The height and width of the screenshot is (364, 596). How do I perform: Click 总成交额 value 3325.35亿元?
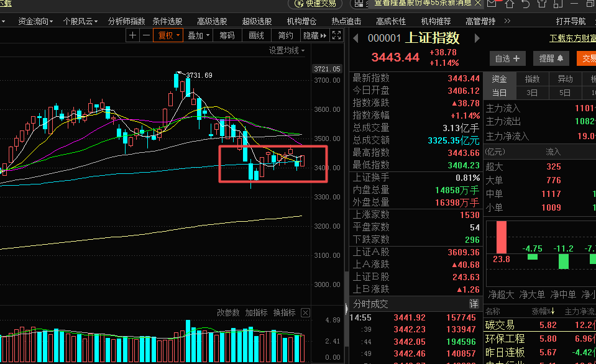454,140
